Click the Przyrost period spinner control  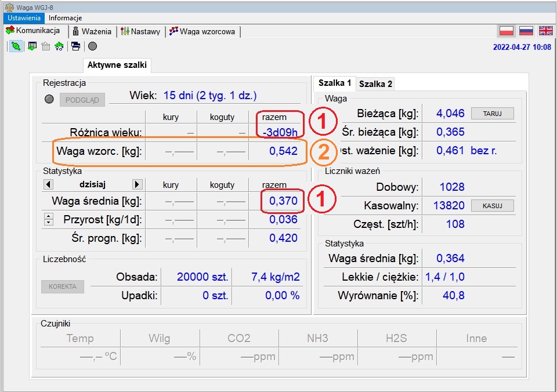[x=49, y=219]
